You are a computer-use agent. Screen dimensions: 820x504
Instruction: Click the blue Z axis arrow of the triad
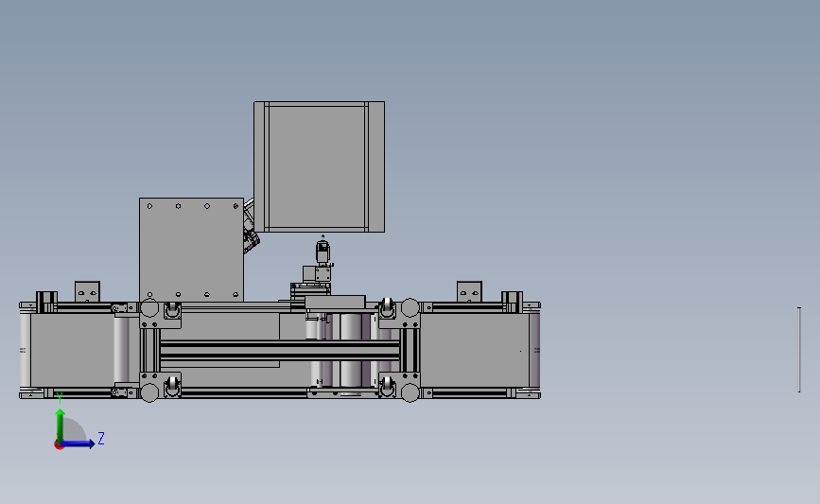click(79, 443)
